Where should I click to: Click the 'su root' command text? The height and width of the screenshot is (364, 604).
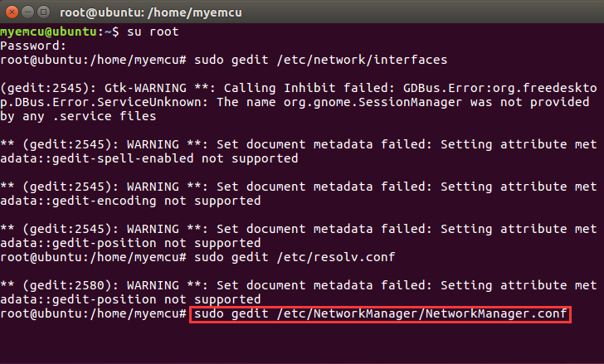153,32
